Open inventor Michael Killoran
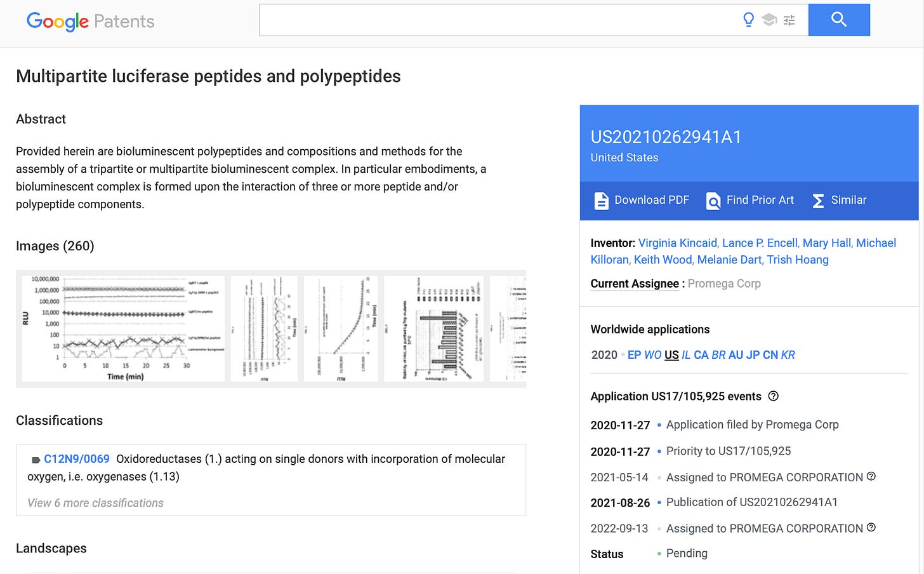The width and height of the screenshot is (924, 574). [743, 251]
